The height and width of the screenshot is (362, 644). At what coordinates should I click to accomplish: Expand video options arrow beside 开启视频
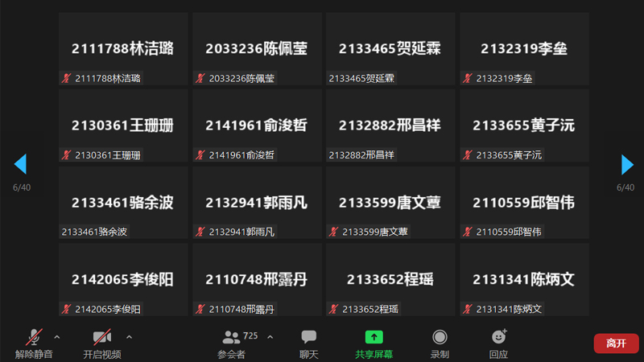pos(129,337)
